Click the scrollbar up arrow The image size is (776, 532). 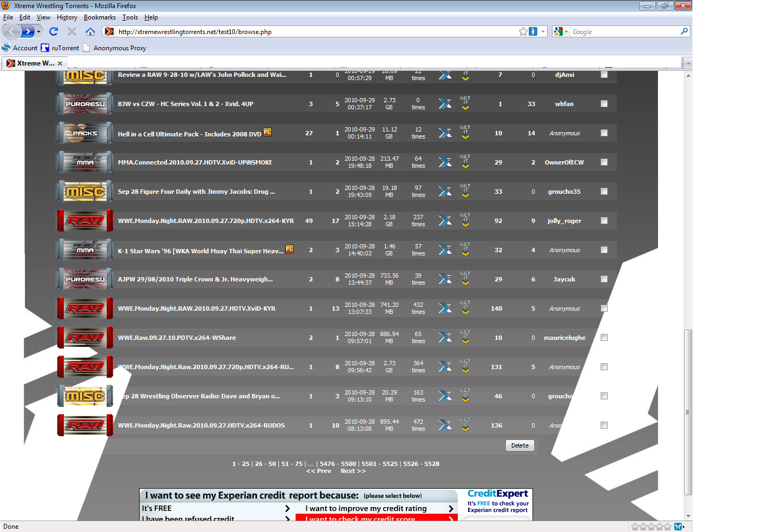[688, 75]
